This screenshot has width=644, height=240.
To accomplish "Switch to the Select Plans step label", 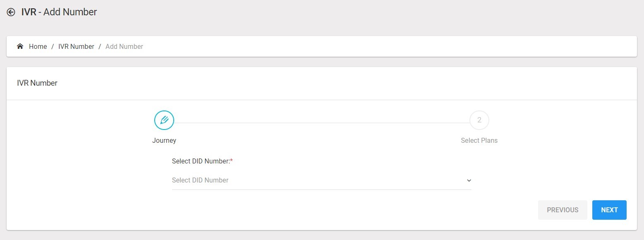I will 479,141.
